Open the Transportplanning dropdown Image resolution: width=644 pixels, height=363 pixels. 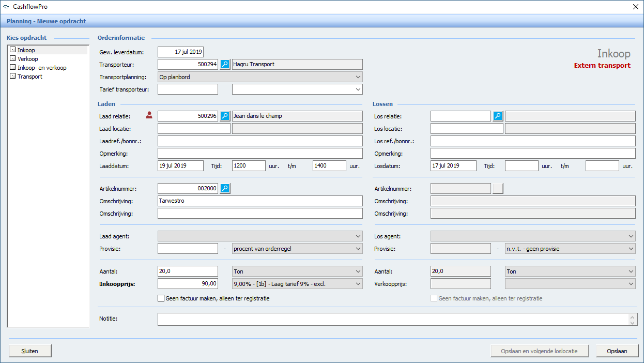(x=260, y=77)
